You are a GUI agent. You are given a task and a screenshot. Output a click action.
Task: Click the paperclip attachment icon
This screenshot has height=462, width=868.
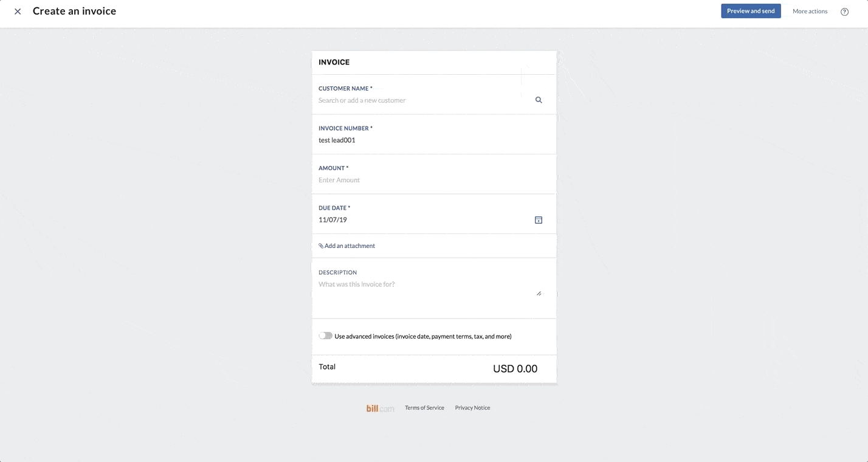click(x=320, y=246)
